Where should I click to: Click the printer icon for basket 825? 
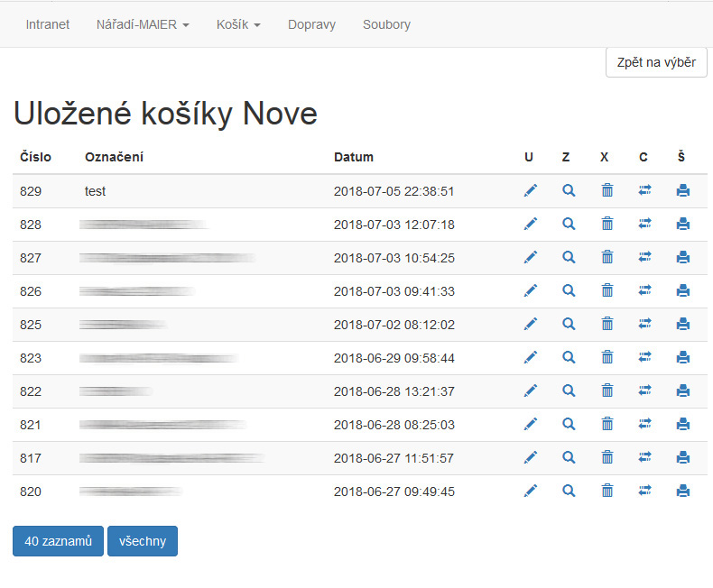pos(683,325)
